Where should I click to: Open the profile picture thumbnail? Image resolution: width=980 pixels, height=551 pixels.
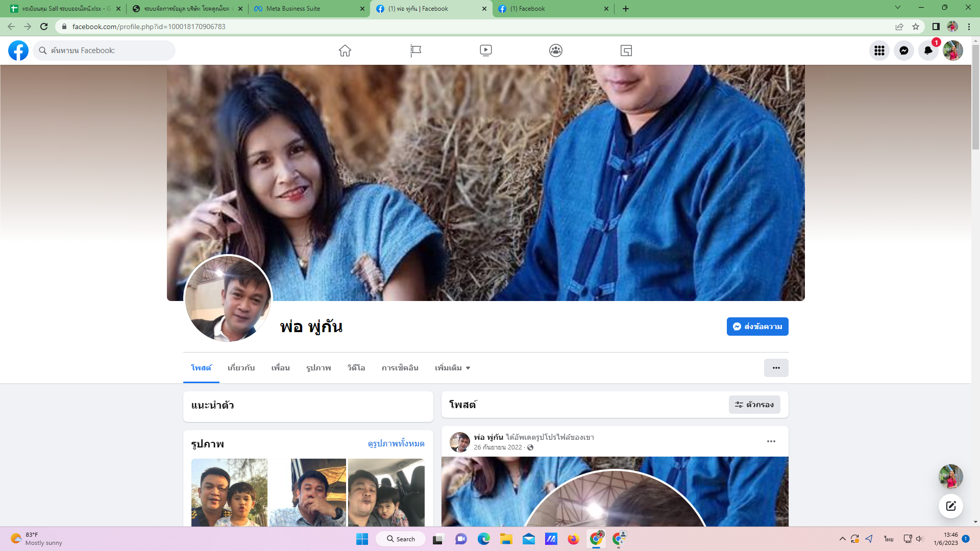228,299
